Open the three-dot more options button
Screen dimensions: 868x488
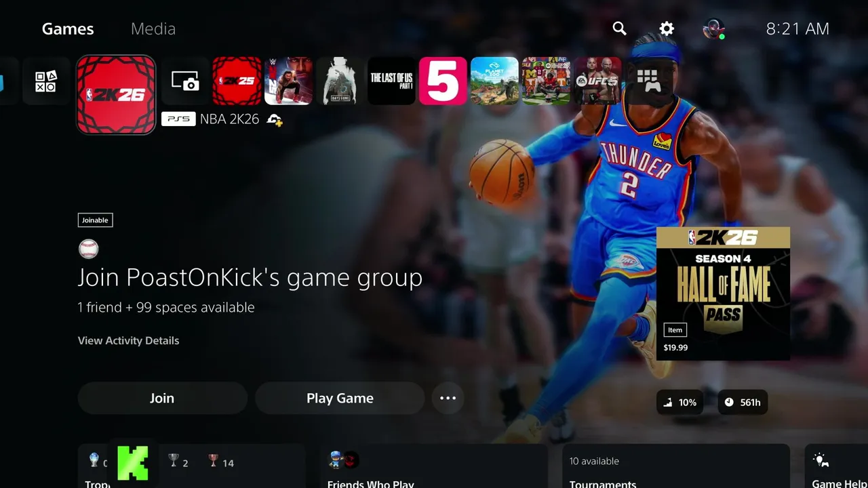point(448,398)
